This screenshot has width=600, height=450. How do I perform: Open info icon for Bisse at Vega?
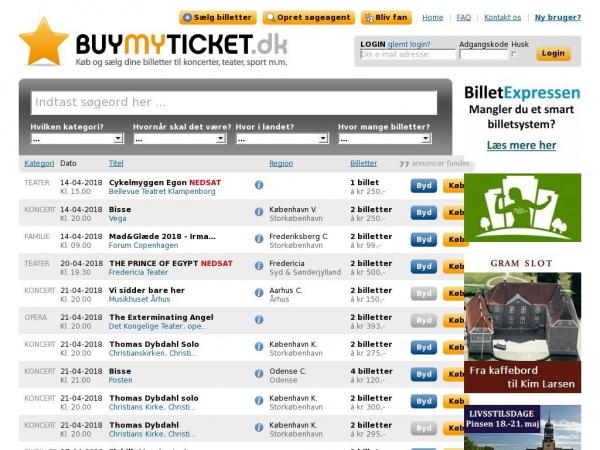click(259, 212)
